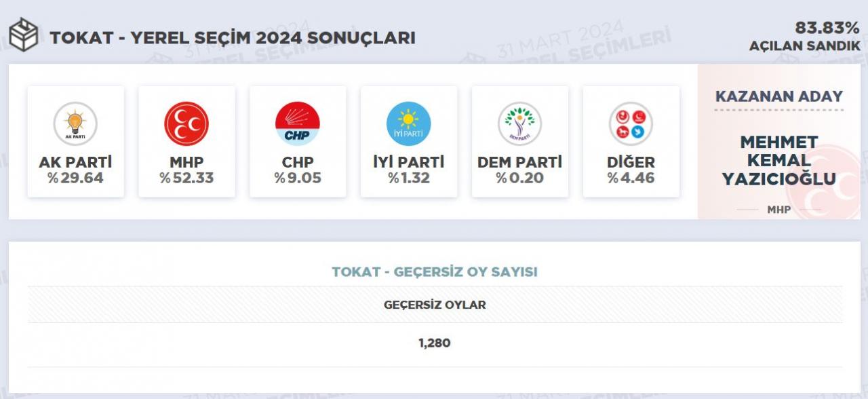
Task: Click the ballot box icon
Action: click(x=24, y=35)
